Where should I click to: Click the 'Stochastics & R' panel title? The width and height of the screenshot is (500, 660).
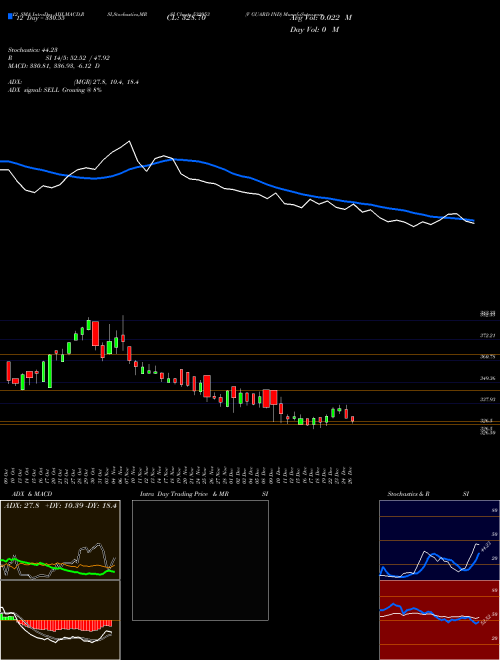[408, 494]
